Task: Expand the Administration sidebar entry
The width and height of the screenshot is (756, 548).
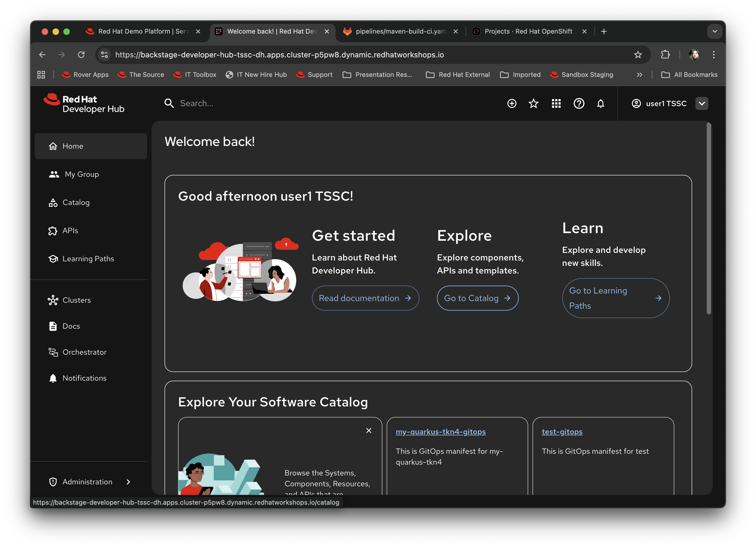Action: (87, 482)
